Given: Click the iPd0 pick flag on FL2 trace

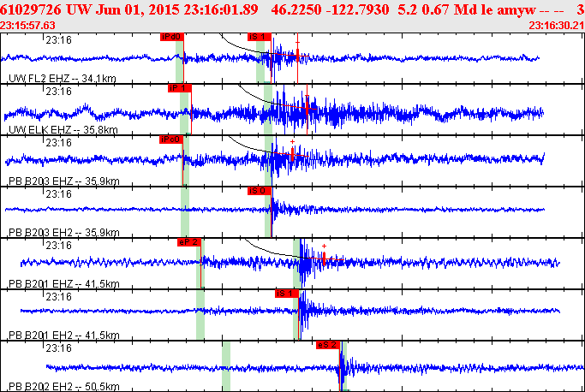Looking at the screenshot, I should [x=171, y=38].
